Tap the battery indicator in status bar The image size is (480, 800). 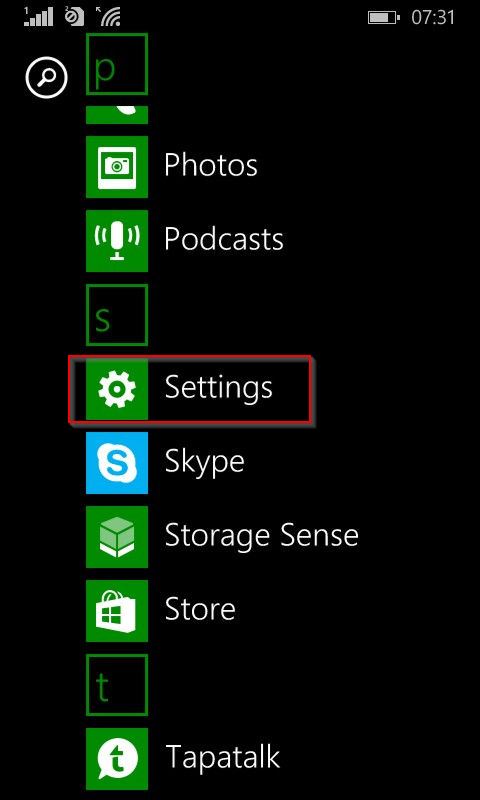pyautogui.click(x=385, y=18)
